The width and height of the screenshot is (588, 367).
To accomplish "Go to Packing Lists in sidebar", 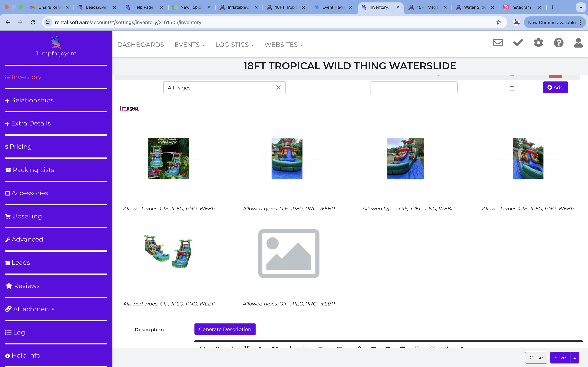I will 33,170.
